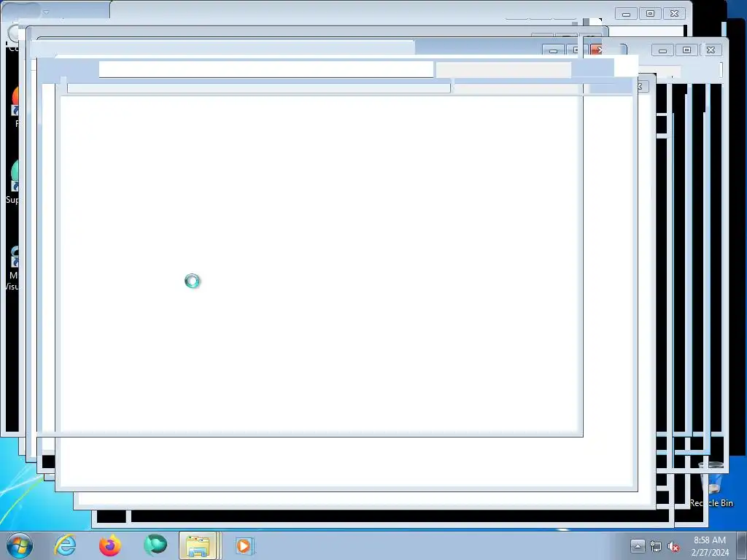Switch to Windows Explorer taskbar button
This screenshot has height=560, width=747.
point(200,545)
